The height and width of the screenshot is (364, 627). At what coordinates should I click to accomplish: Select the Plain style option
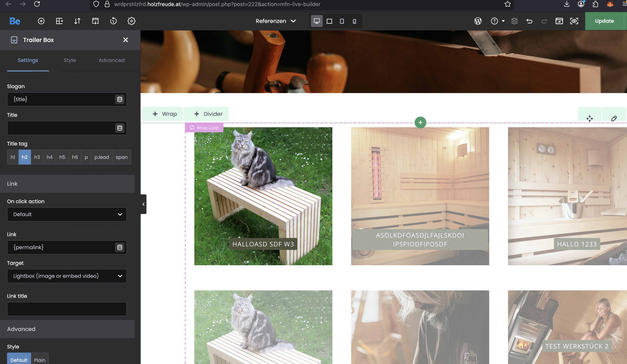click(40, 360)
